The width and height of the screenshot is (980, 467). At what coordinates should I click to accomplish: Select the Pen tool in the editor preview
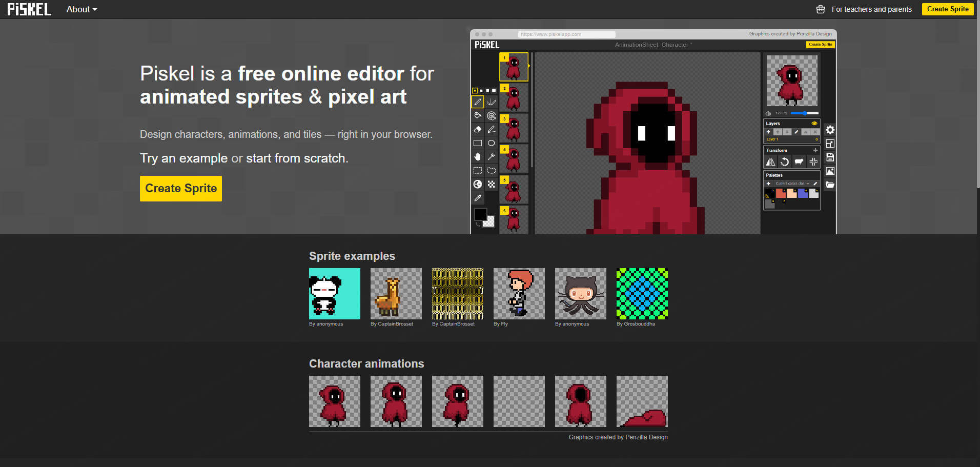(x=478, y=102)
